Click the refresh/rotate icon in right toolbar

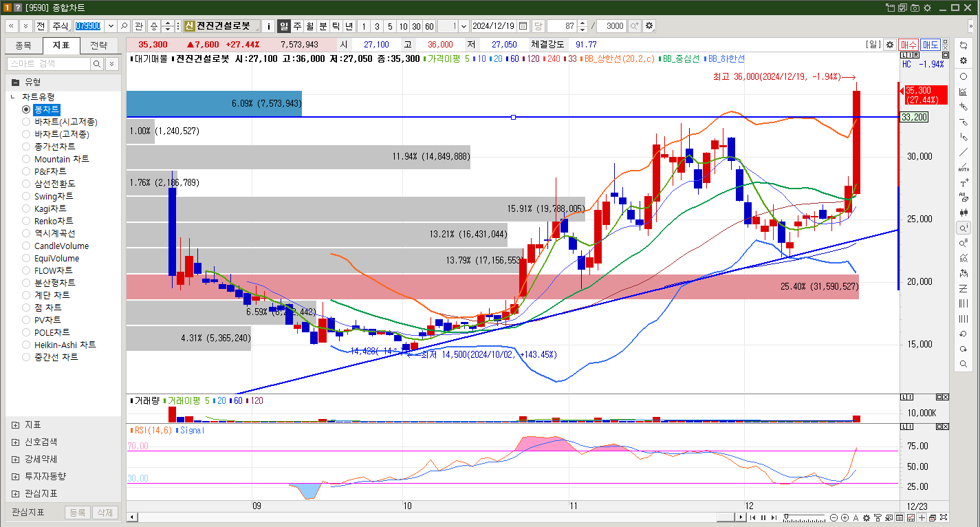click(x=963, y=45)
